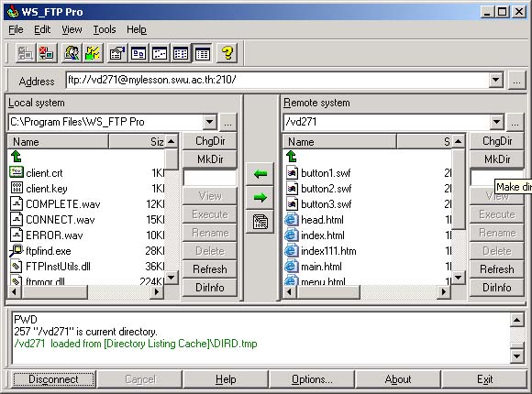532x394 pixels.
Task: Select the head.html file icon
Action: 292,220
